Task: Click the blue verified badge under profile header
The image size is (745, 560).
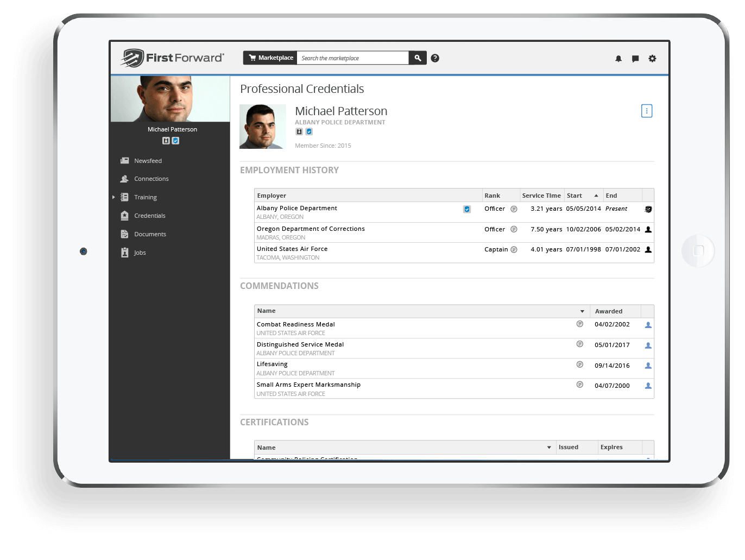Action: pyautogui.click(x=309, y=131)
